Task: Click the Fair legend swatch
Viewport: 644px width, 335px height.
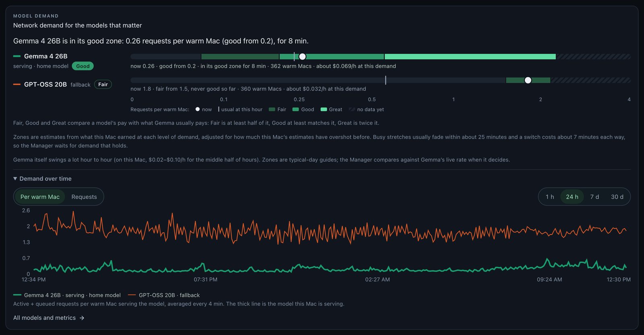Action: pyautogui.click(x=272, y=109)
